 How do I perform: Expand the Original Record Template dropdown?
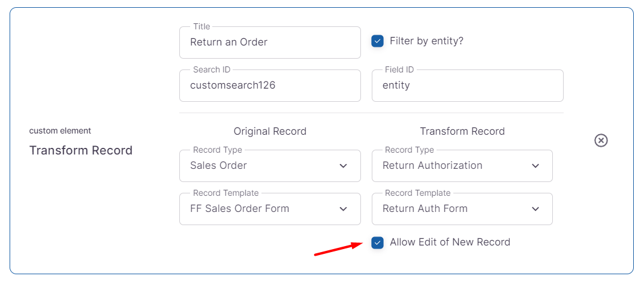pyautogui.click(x=264, y=209)
